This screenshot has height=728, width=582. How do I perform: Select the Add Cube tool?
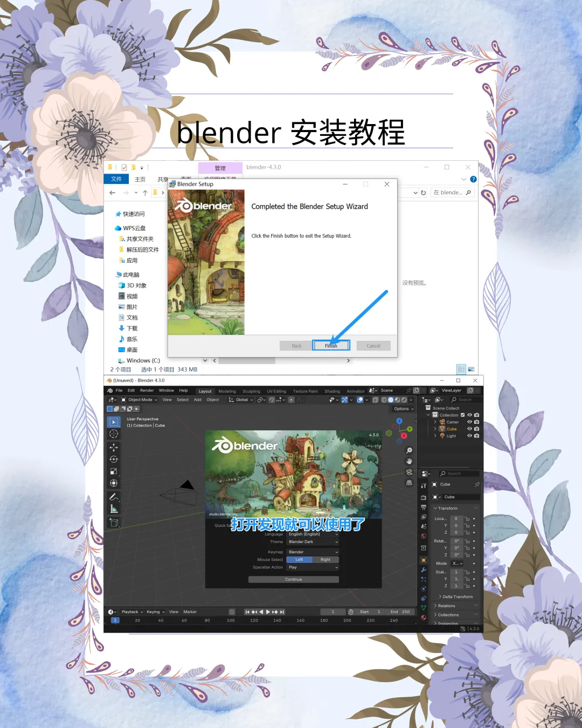point(114,522)
